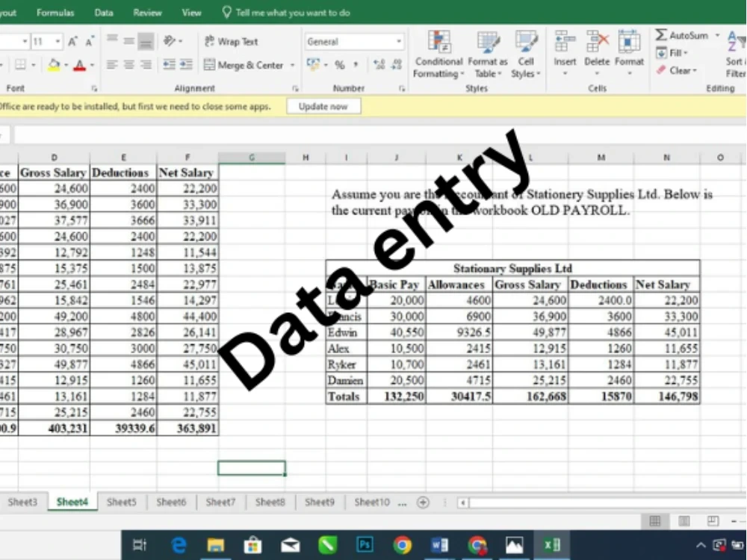Apply red font color

80,65
